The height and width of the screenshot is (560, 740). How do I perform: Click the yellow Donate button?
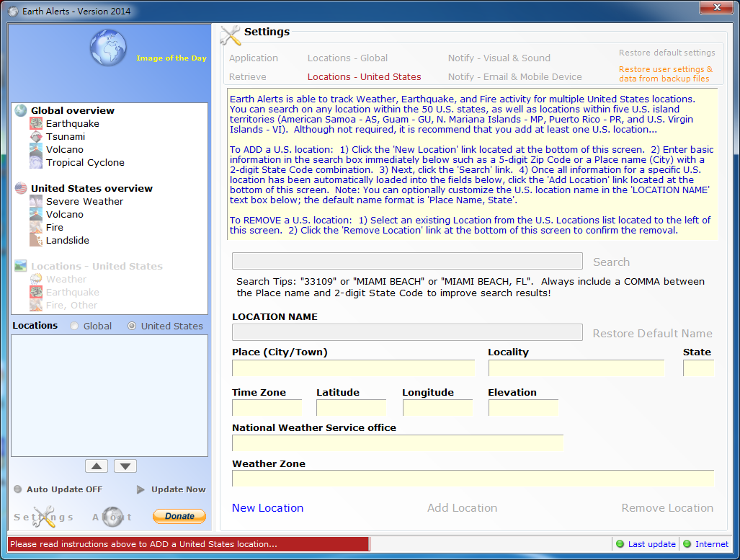click(x=179, y=516)
